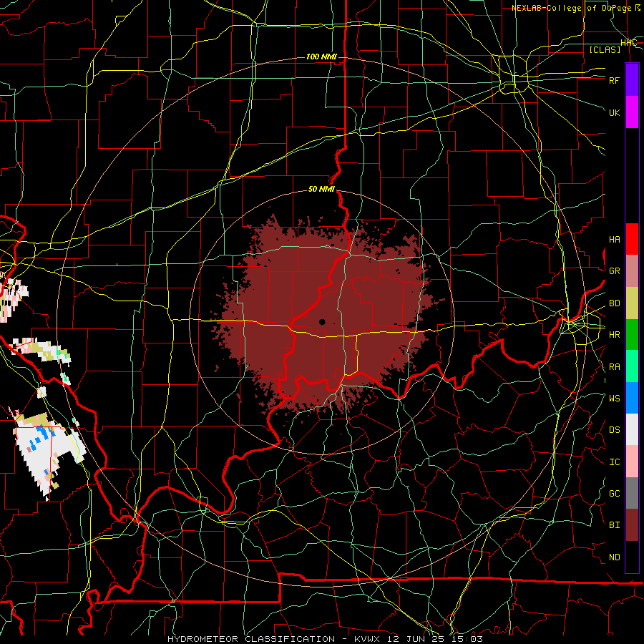This screenshot has height=644, width=644.
Task: Click the GR legend label
Action: pos(614,271)
